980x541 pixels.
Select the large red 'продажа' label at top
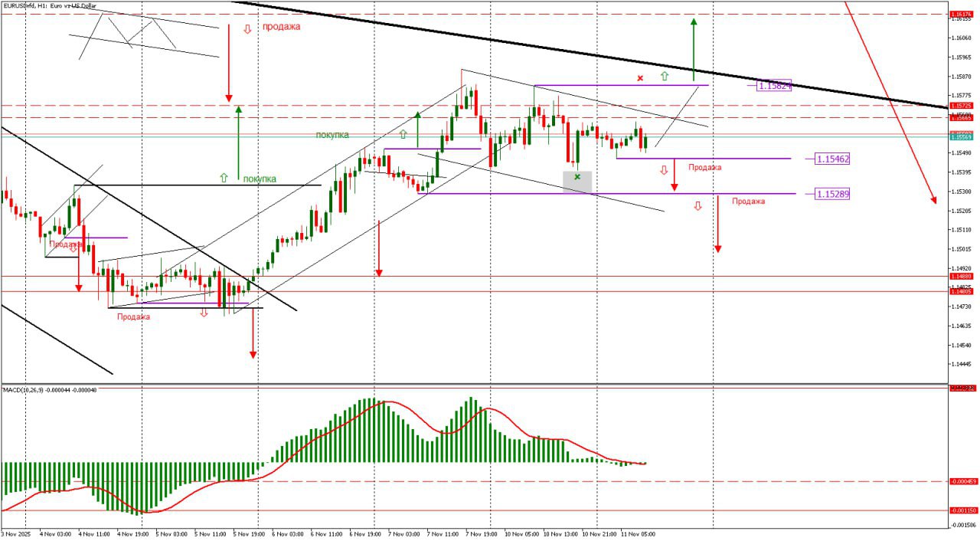tap(281, 26)
